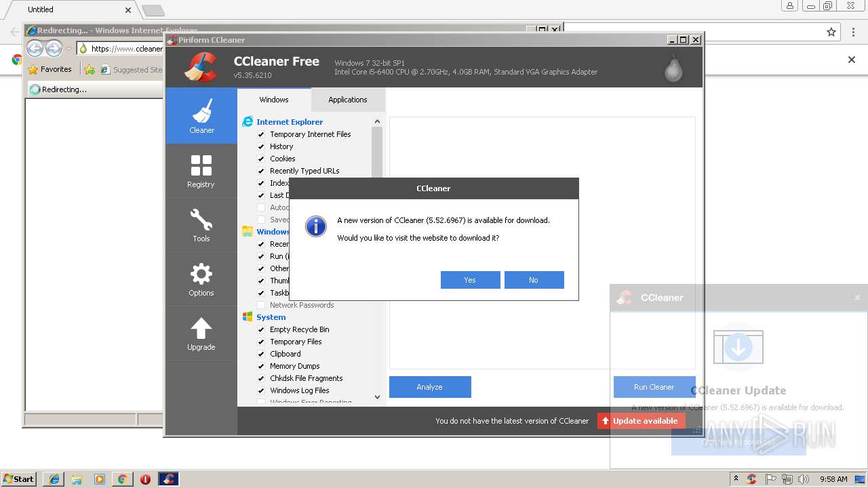Click the taskbar clock showing 9:58 AM

(833, 479)
